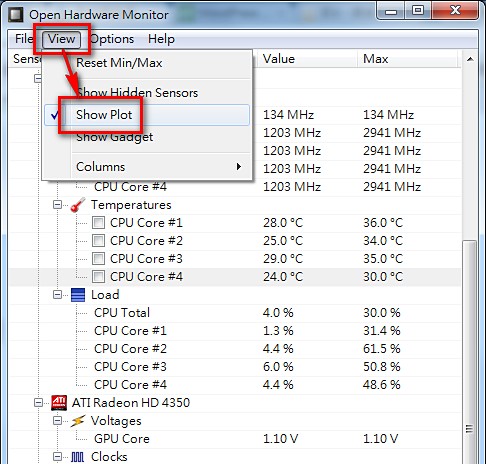Click the ATI Radeon HD 4350 icon

pos(59,403)
